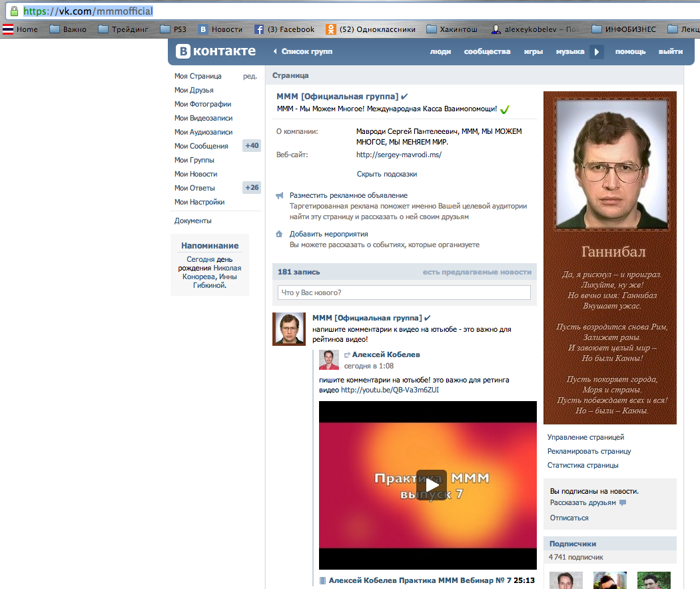Click the repost arrow icon before Алексей Кобелев
This screenshot has width=700, height=589.
point(347,355)
